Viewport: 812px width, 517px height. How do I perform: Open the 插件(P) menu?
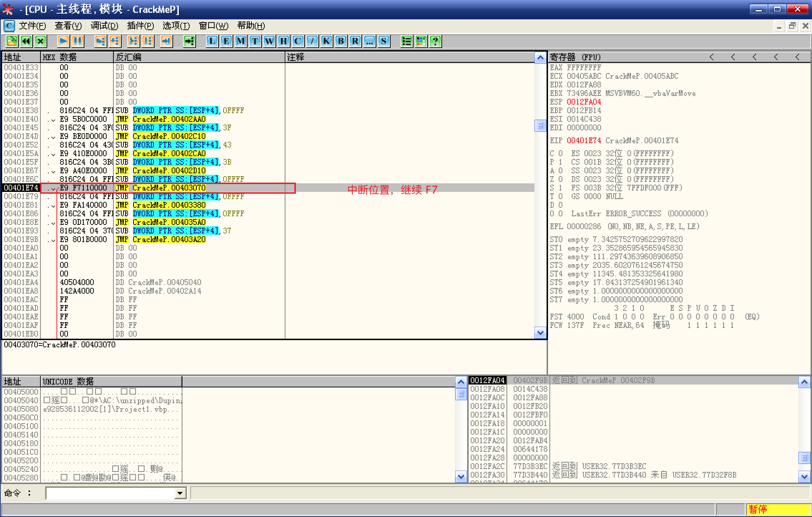pyautogui.click(x=140, y=26)
